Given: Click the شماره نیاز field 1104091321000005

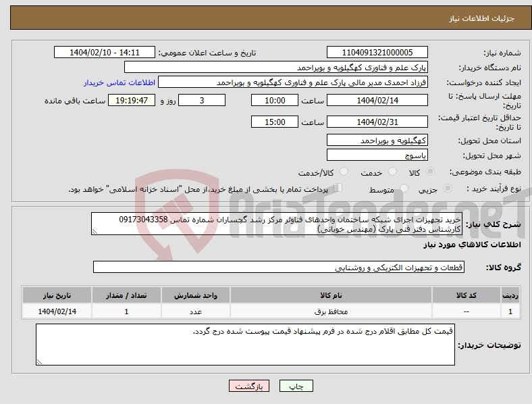Looking at the screenshot, I should [377, 52].
